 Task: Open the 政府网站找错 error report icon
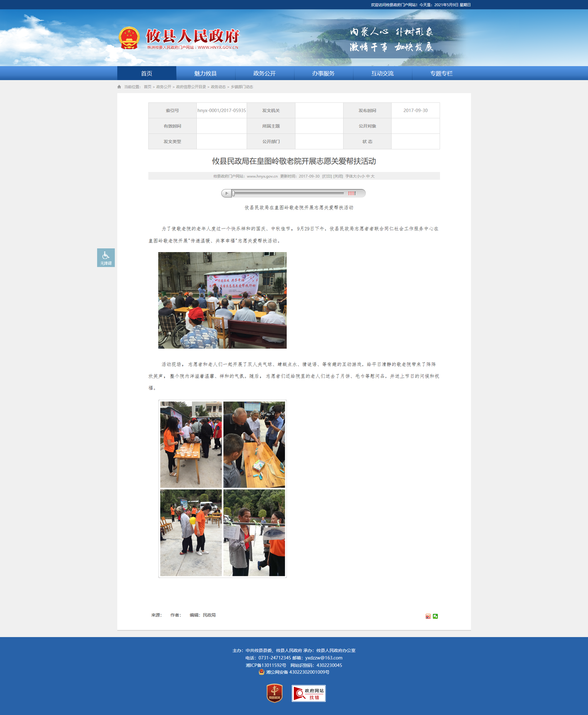[308, 693]
